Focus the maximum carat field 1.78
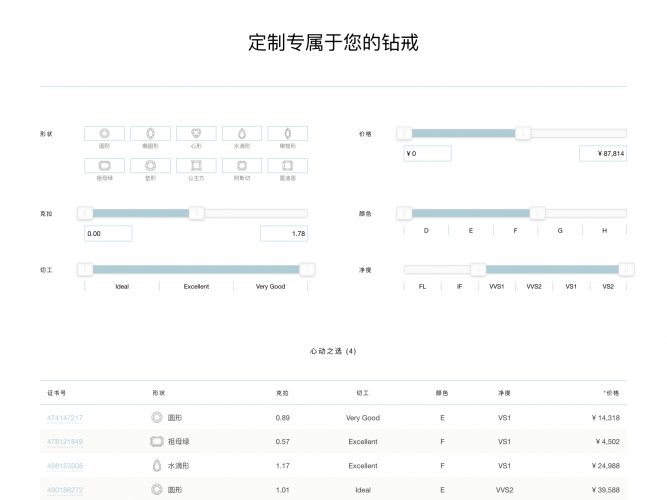667x500 pixels. [284, 234]
